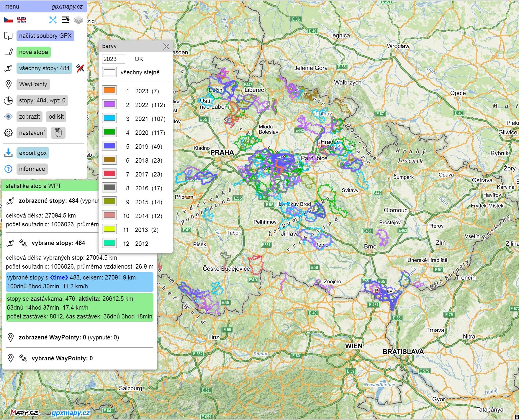This screenshot has height=420, width=519.
Task: Open nastavení settings button
Action: [32, 133]
